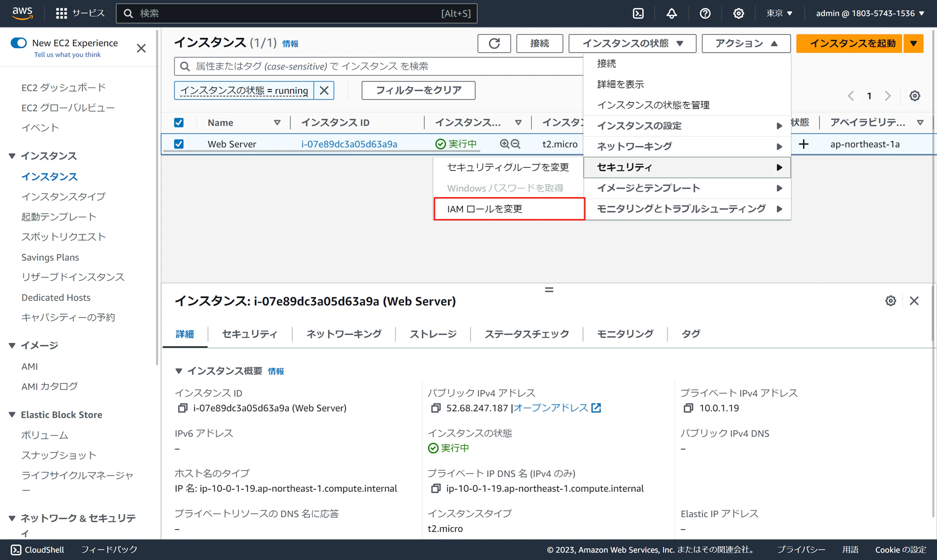This screenshot has height=560, width=937.
Task: Collapse the インスタンス sidebar section
Action: pyautogui.click(x=12, y=156)
